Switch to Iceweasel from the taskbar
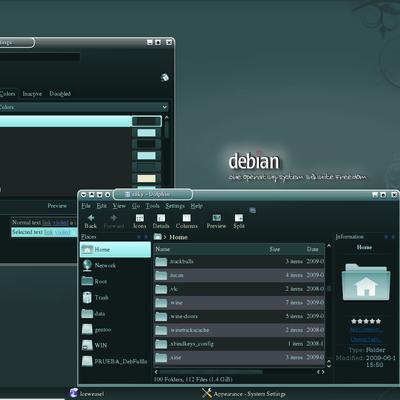 point(87,394)
